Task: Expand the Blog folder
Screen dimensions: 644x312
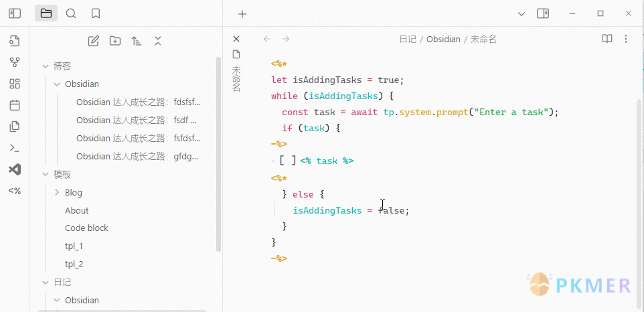Action: coord(57,193)
